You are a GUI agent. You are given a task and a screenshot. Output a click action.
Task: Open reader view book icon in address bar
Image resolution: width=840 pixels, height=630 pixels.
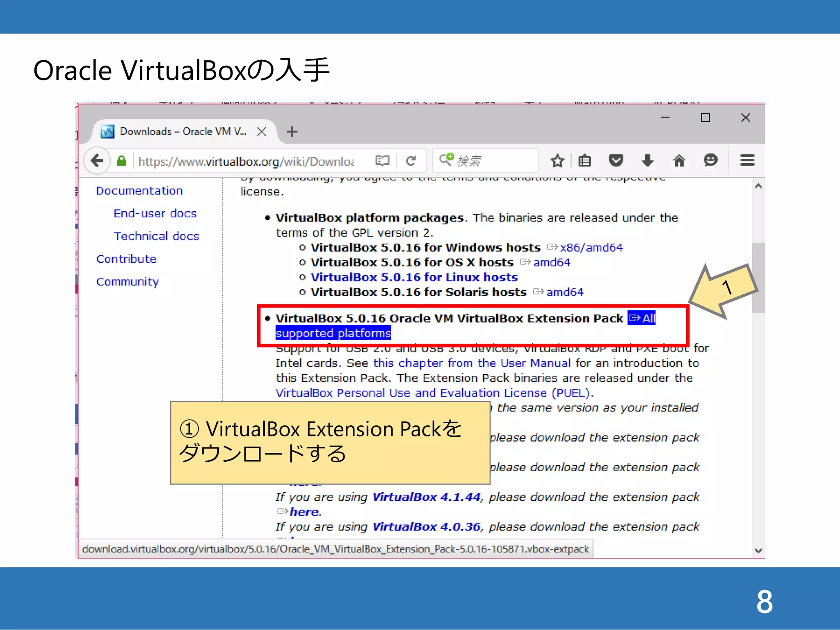382,160
